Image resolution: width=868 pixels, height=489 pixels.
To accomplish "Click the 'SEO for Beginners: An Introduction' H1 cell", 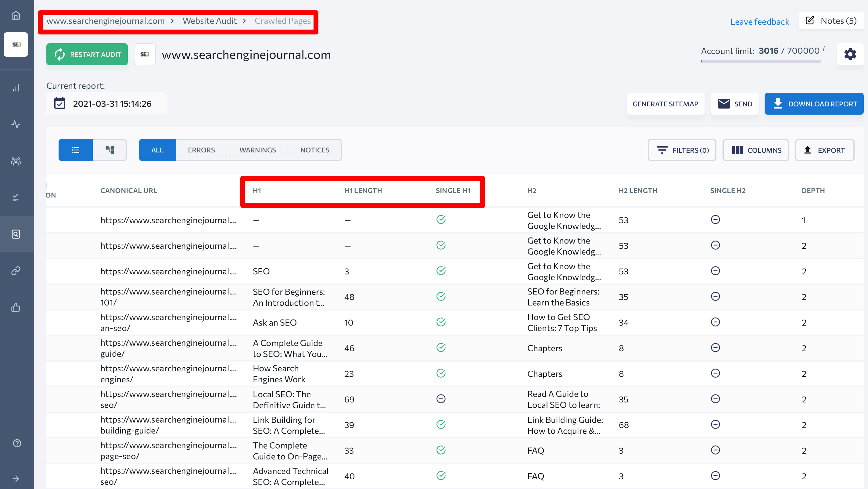I will 289,297.
